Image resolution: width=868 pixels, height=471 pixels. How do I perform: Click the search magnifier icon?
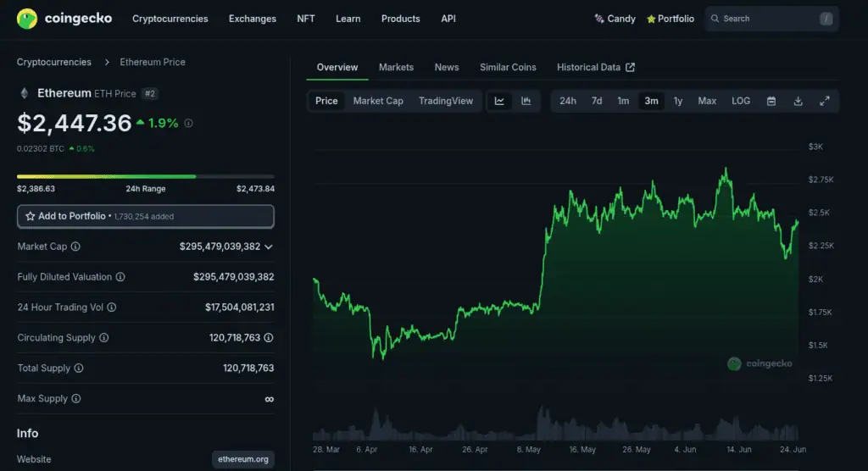[x=715, y=19]
